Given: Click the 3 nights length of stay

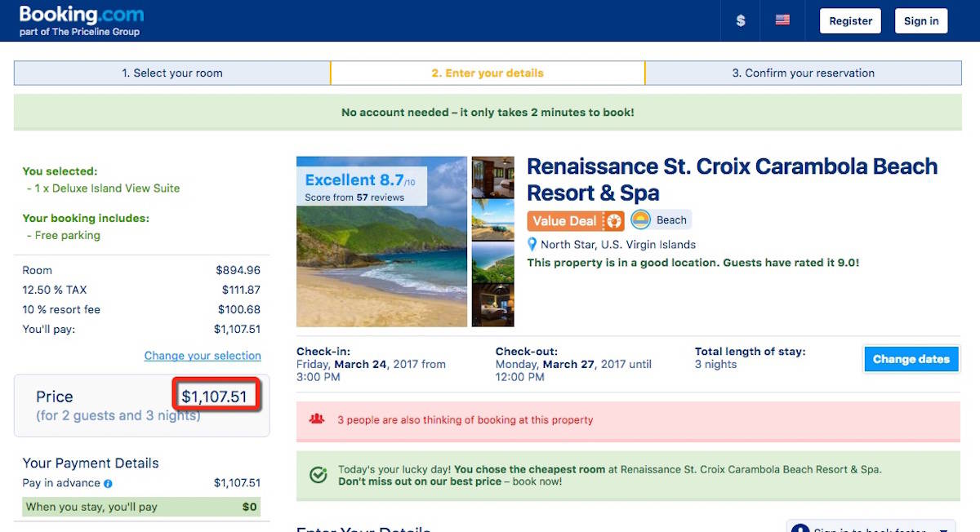Looking at the screenshot, I should 716,365.
